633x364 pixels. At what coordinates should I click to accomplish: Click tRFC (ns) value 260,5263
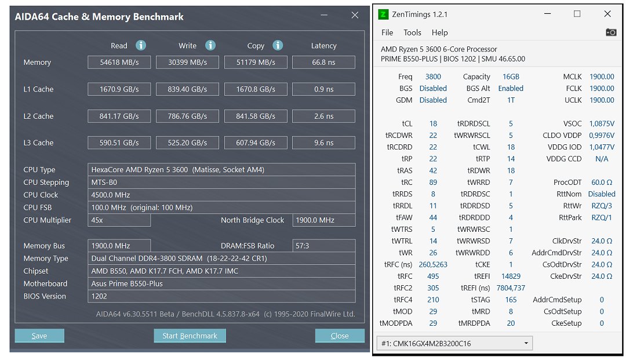(x=433, y=264)
